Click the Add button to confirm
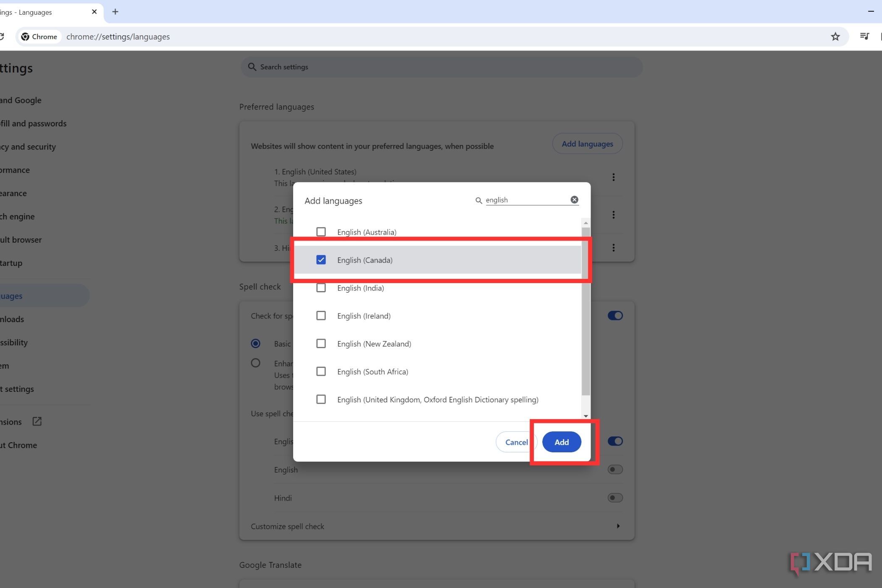Viewport: 882px width, 588px height. (561, 442)
